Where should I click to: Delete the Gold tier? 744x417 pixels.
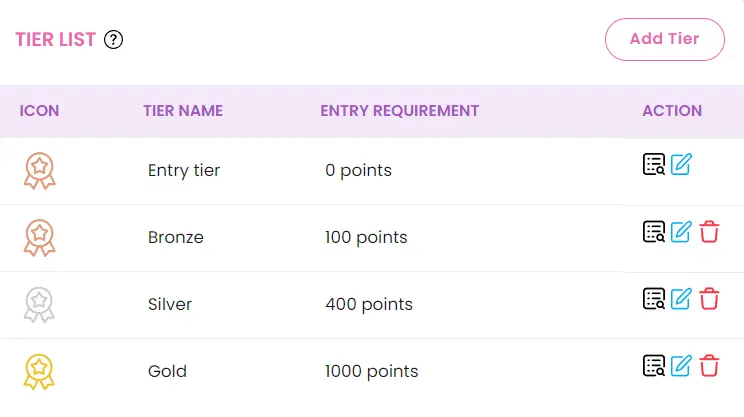(x=709, y=365)
